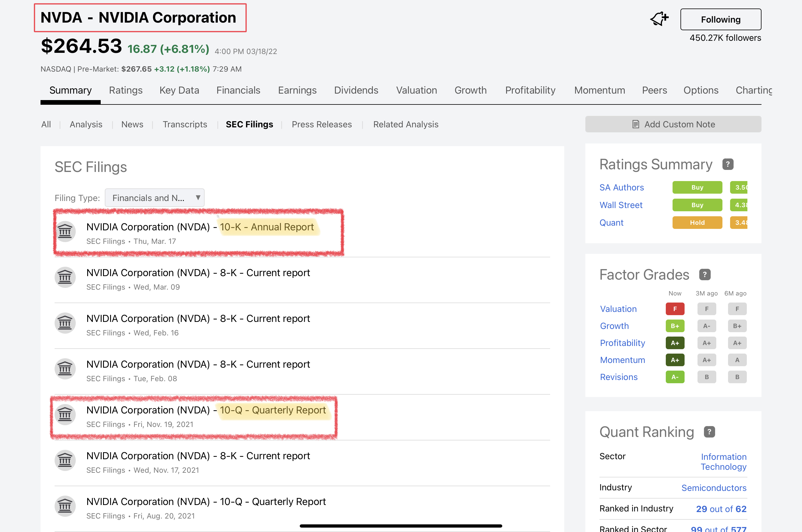Click the bank icon for Nov. 17 filing

click(65, 461)
